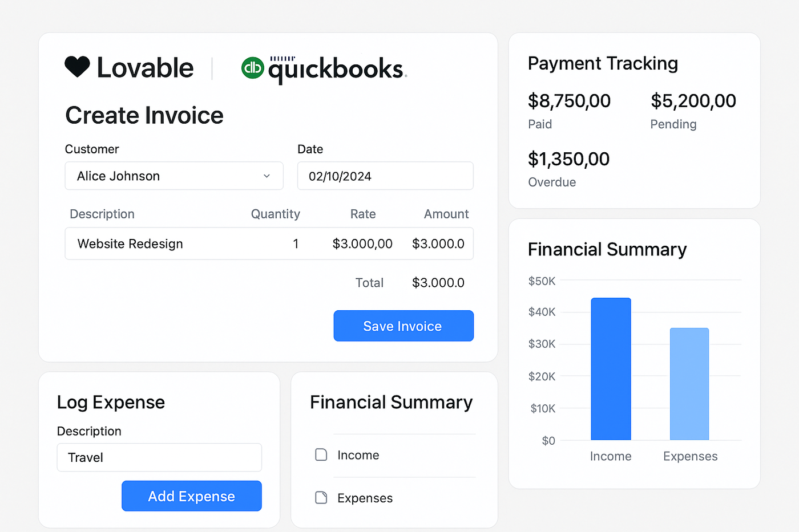Click the $8,750,00 Paid amount
Image resolution: width=799 pixels, height=532 pixels.
coord(569,101)
